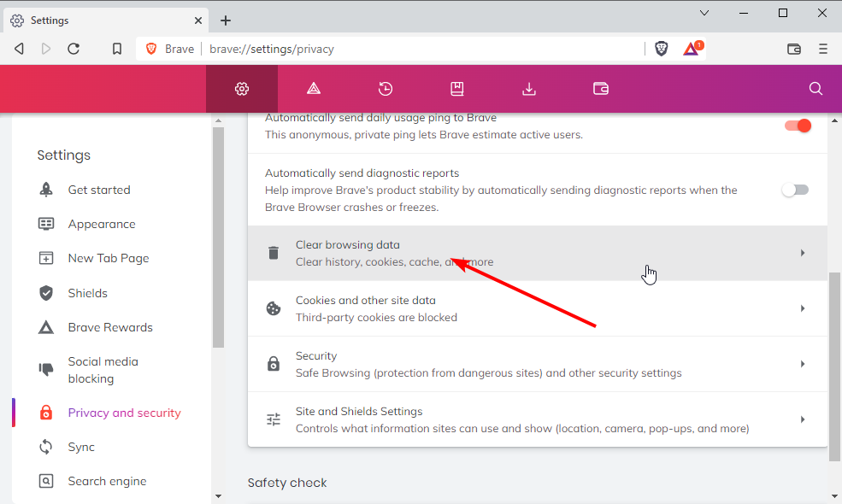Click the sliders icon beside Site and Shields Settings
The width and height of the screenshot is (842, 504).
coord(274,419)
